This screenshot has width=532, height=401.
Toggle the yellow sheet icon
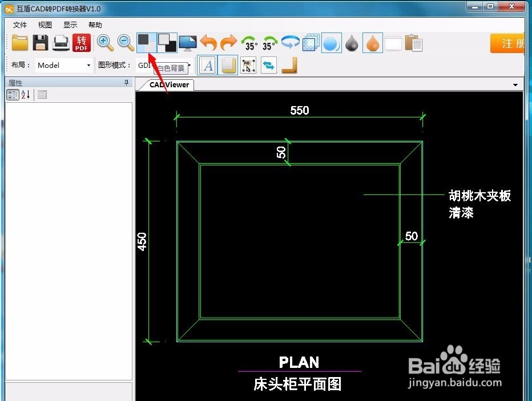(x=228, y=65)
